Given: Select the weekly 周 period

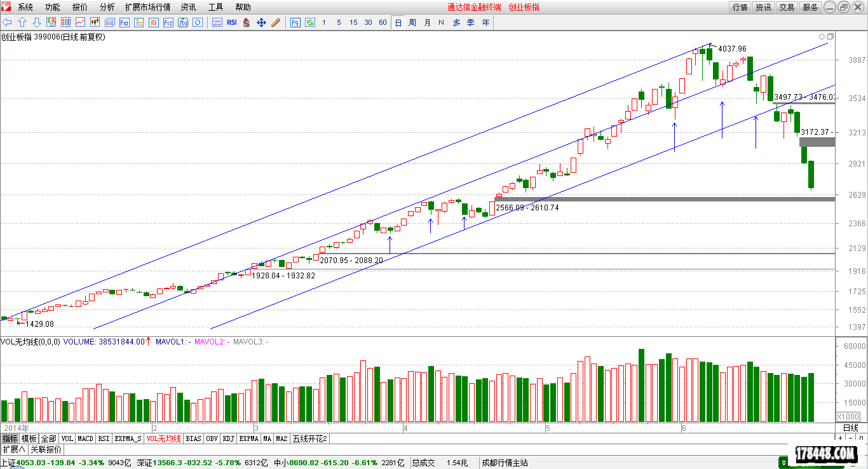Looking at the screenshot, I should 412,22.
